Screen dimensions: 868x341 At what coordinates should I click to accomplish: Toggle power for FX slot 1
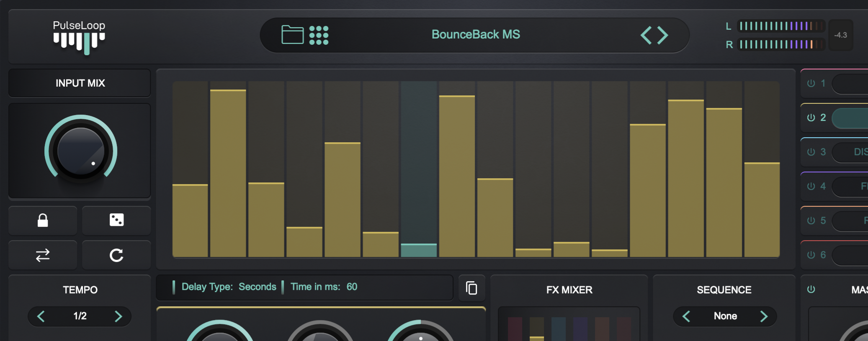coord(811,83)
